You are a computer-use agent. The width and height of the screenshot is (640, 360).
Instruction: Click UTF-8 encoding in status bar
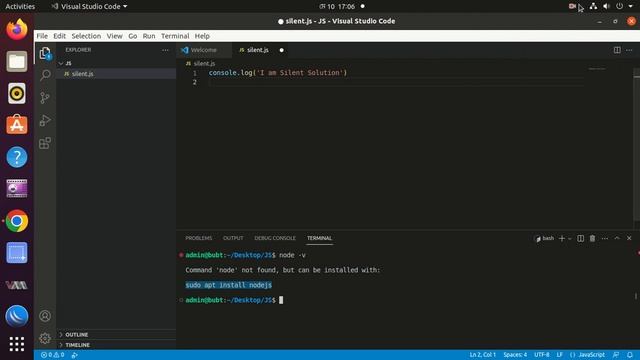(x=542, y=355)
